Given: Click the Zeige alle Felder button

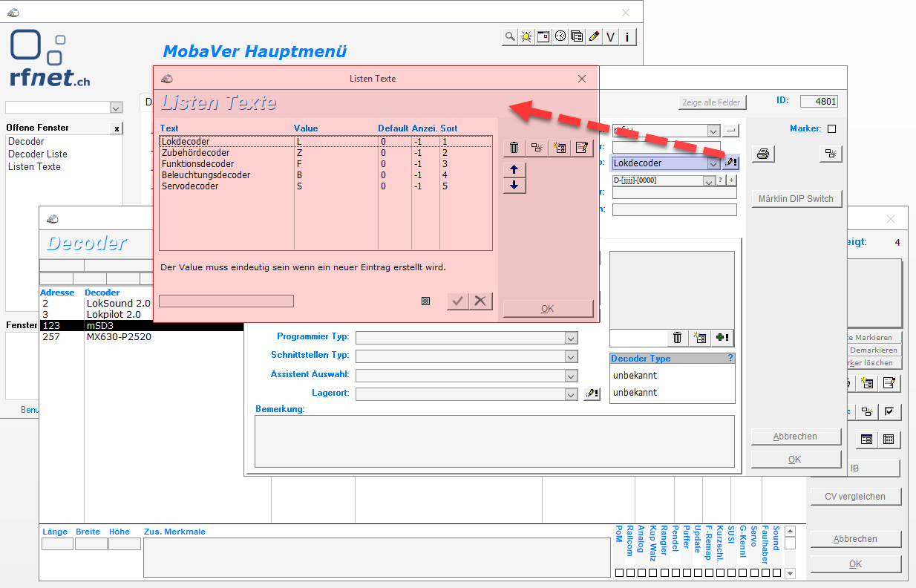Looking at the screenshot, I should [x=713, y=102].
